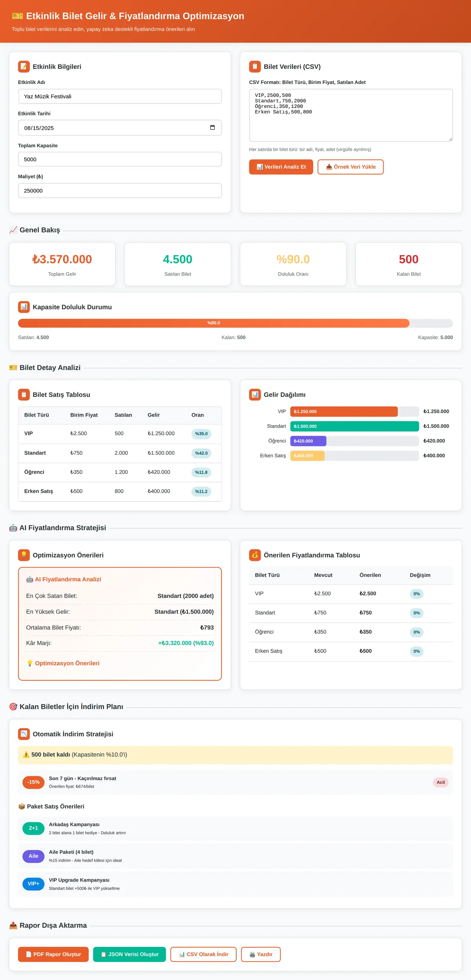The image size is (471, 980).
Task: Click the Toplam Gelir ₺3.570.000 card
Action: pyautogui.click(x=62, y=264)
